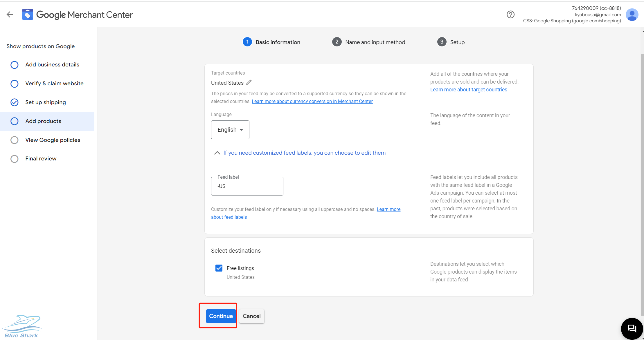Open the Language dropdown menu
This screenshot has width=644, height=340.
pyautogui.click(x=230, y=129)
